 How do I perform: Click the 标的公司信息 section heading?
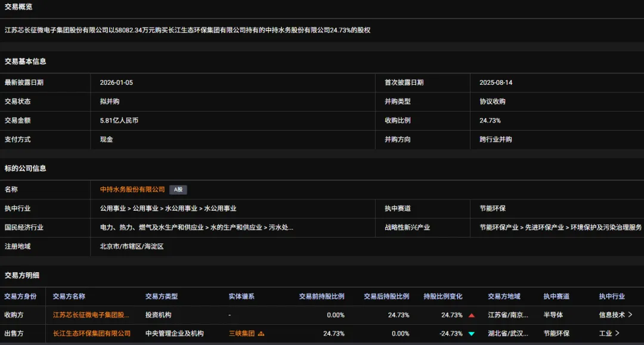26,168
